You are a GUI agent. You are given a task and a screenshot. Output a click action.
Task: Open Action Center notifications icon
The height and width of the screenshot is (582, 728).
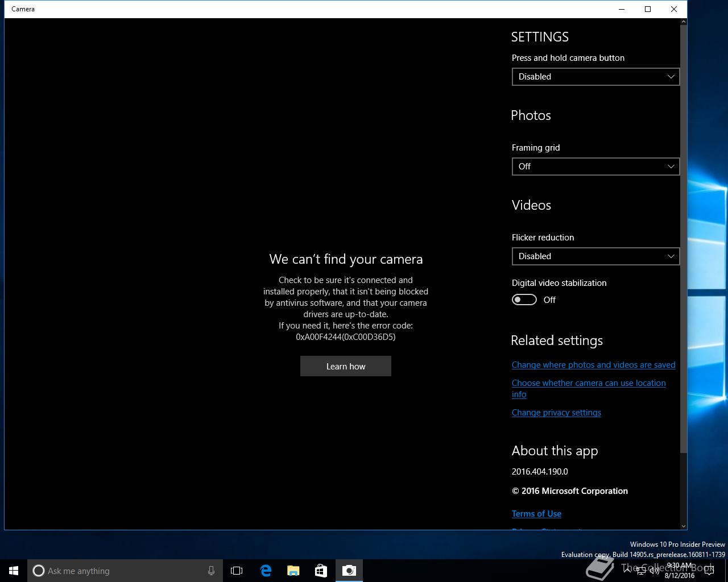[x=709, y=571]
